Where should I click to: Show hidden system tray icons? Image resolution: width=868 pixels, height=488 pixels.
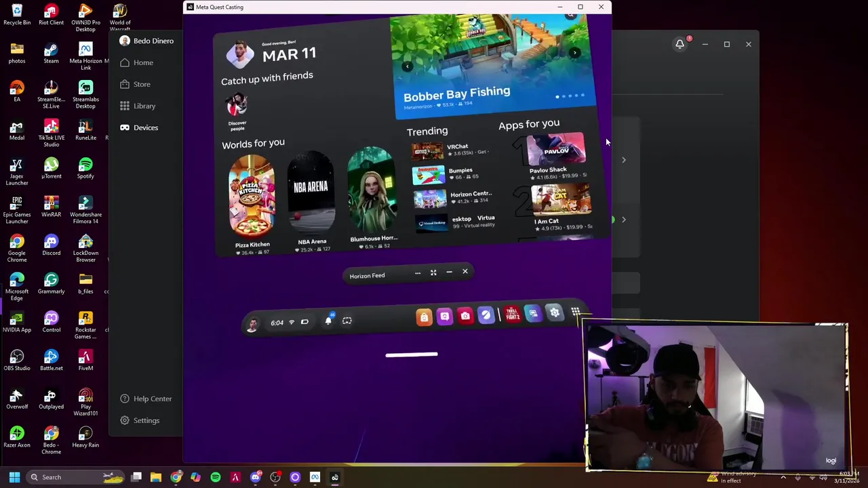click(x=783, y=477)
